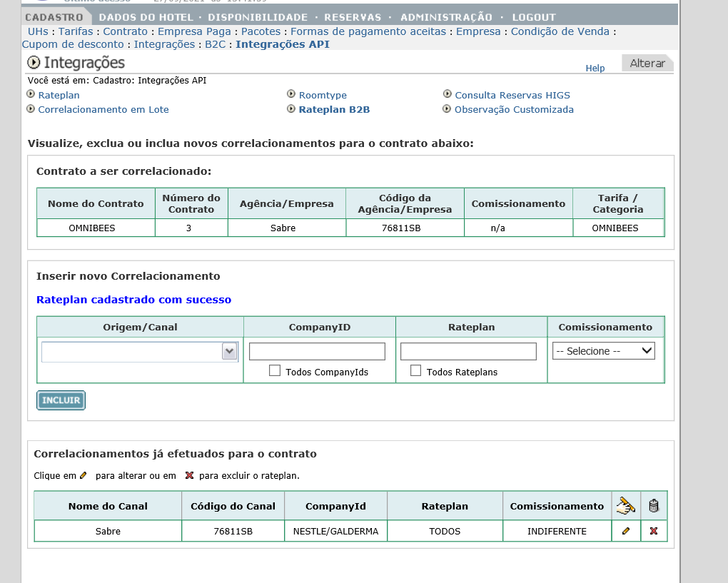The width and height of the screenshot is (728, 583).
Task: Select the NESTLE/GALDERMA CompanyId cell
Action: (335, 531)
